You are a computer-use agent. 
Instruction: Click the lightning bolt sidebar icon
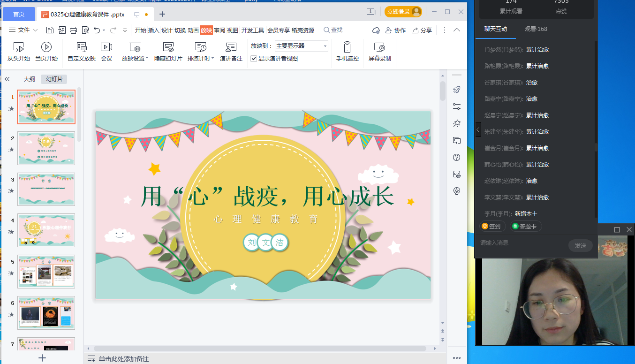pos(457,191)
